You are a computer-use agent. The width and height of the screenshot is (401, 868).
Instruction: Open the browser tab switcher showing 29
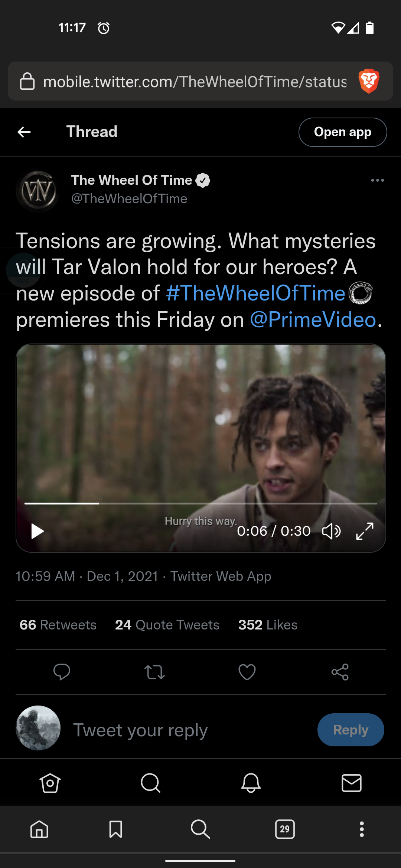[x=285, y=829]
